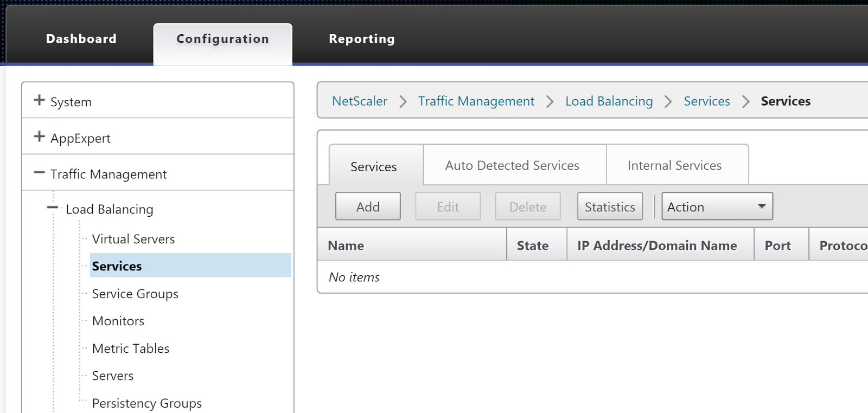Click the Statistics button
Screen dimensions: 868x413
point(610,206)
